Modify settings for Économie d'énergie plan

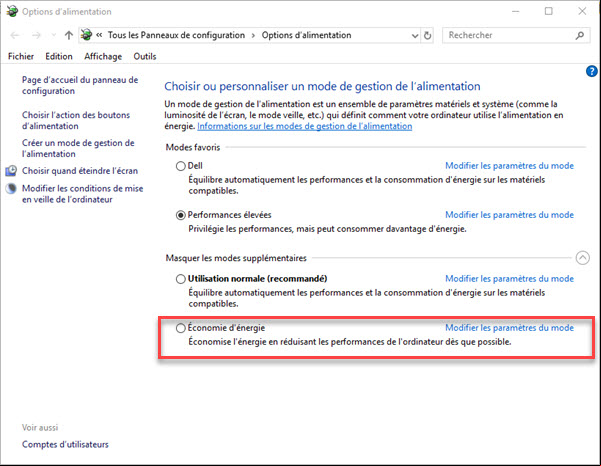pyautogui.click(x=509, y=328)
